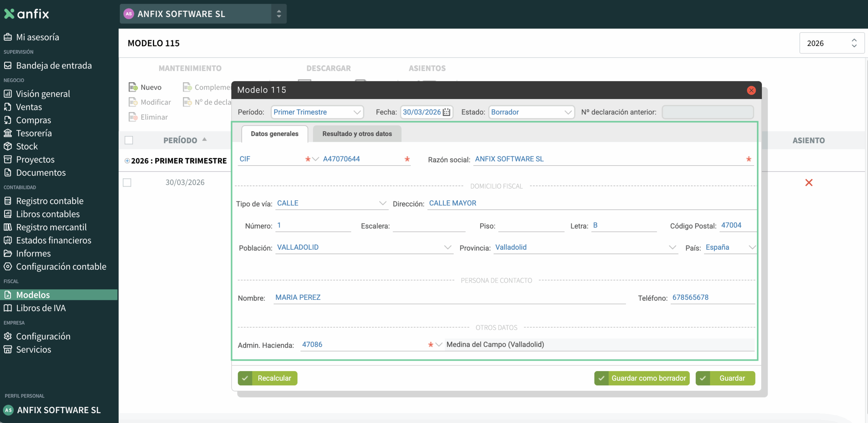Go to Libros de IVA section
Screen dimensions: 868x423
pyautogui.click(x=41, y=308)
